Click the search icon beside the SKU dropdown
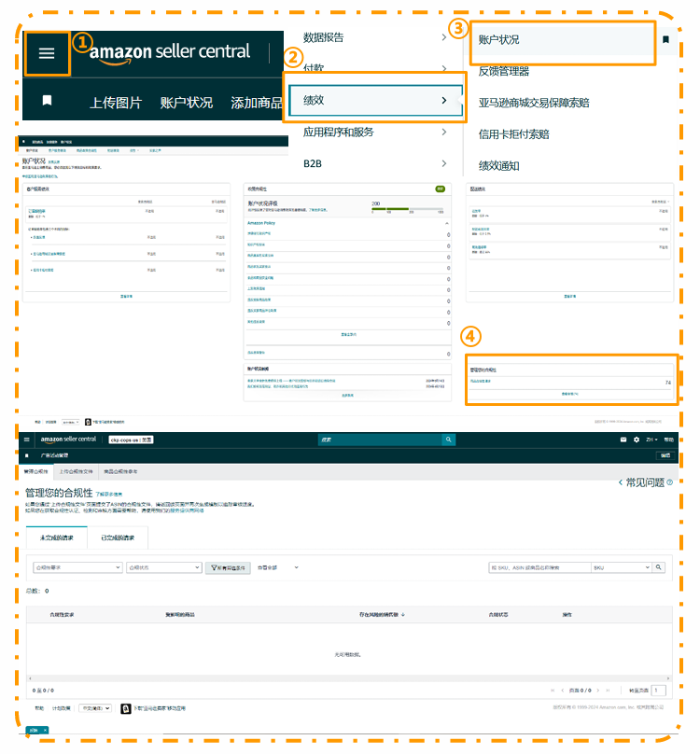 (659, 567)
